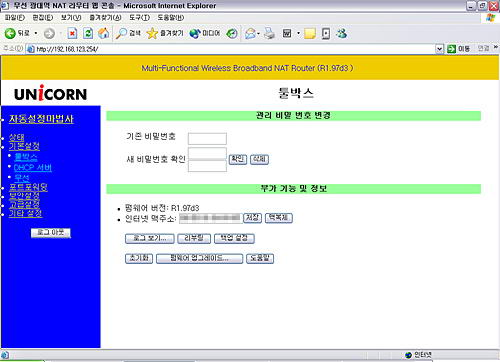Click the 확인 password confirm button
Image resolution: width=500 pixels, height=362 pixels.
click(x=238, y=159)
